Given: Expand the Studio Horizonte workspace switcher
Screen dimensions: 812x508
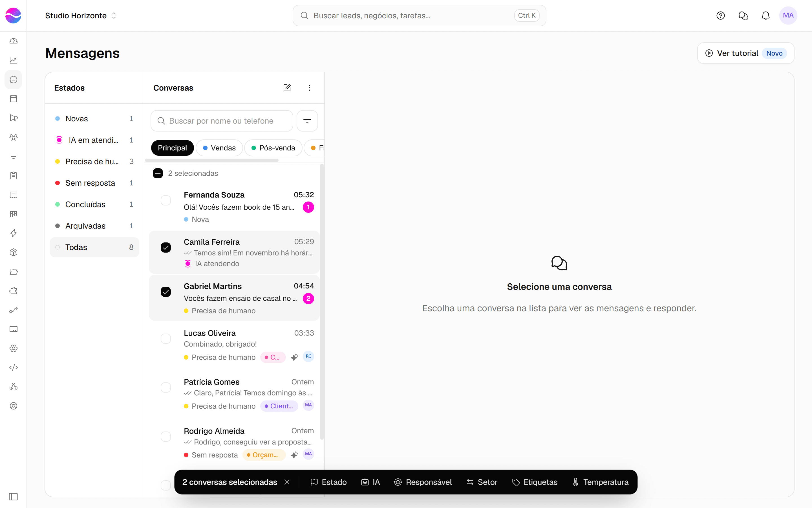Looking at the screenshot, I should [81, 16].
